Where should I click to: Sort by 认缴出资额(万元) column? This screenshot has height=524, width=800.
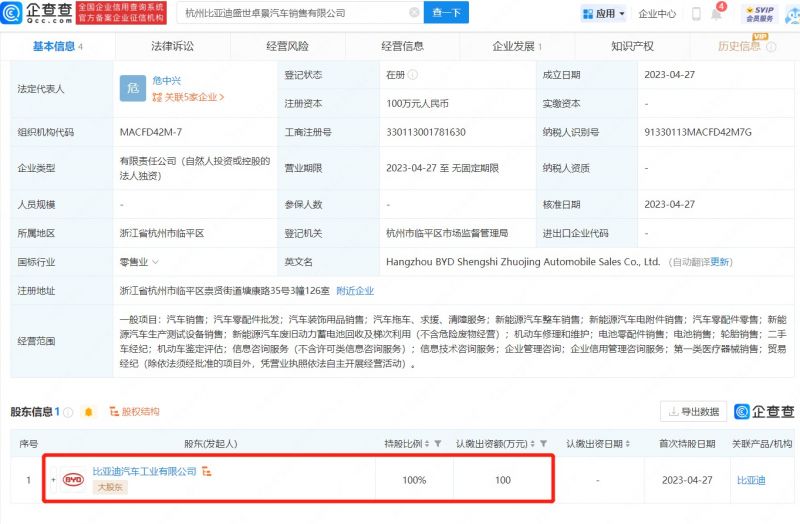coord(532,444)
